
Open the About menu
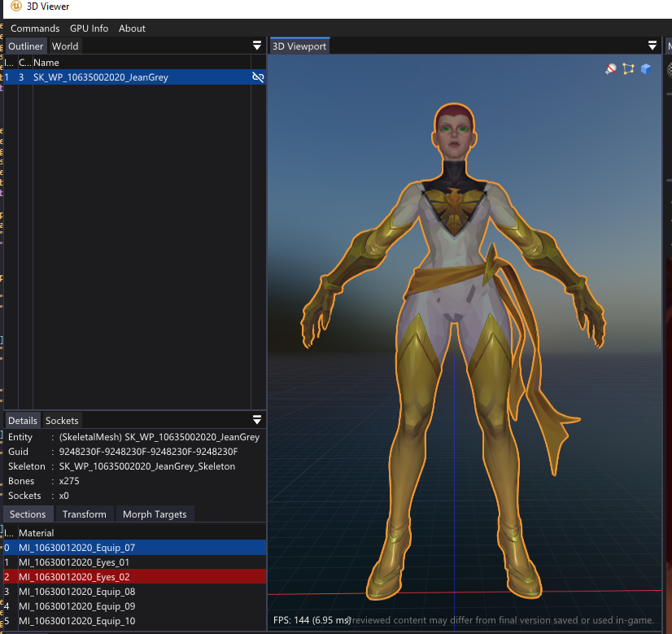coord(132,28)
